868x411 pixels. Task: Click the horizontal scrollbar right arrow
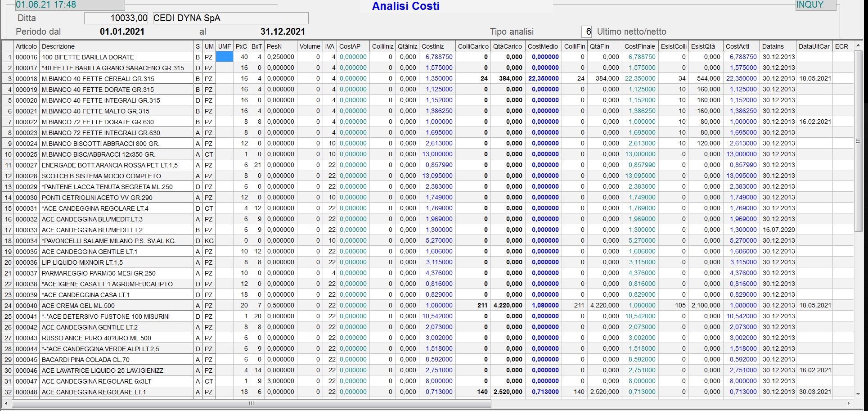pyautogui.click(x=849, y=403)
